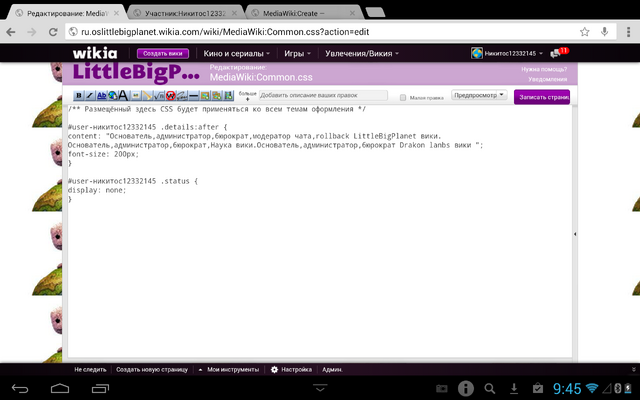Open a new browser tab

tap(375, 13)
